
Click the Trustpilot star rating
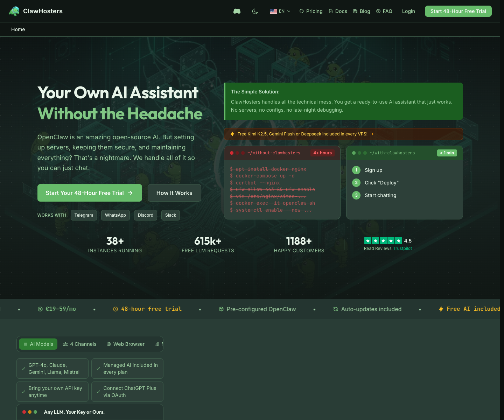click(x=383, y=241)
